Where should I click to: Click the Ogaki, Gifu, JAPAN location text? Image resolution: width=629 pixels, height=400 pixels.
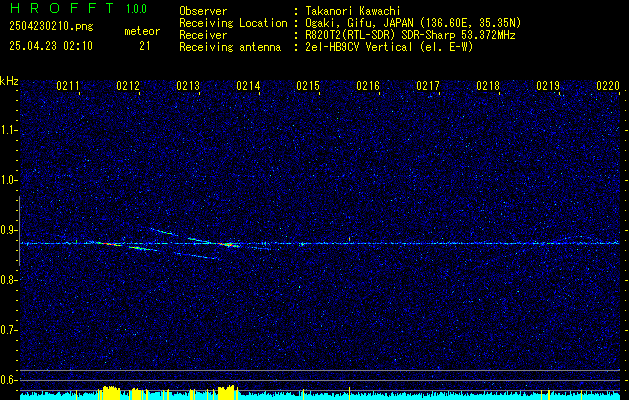point(413,23)
